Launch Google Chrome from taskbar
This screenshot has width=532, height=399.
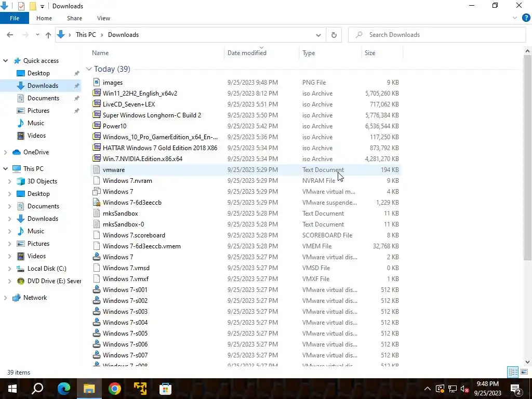click(x=115, y=389)
